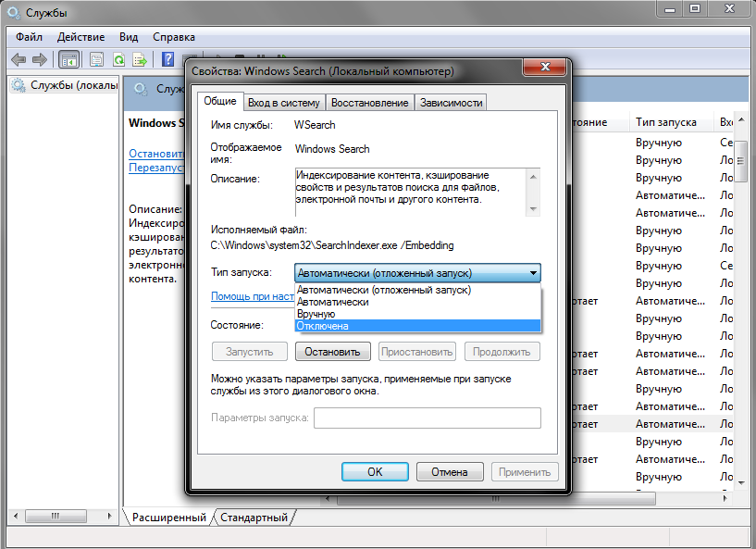
Task: Open the Тип запуска combo box arrow
Action: click(x=533, y=273)
